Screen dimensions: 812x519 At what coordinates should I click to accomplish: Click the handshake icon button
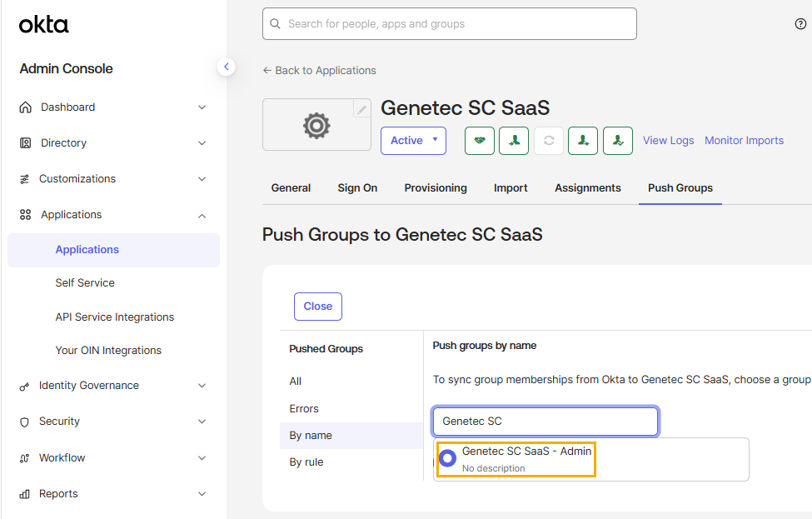coord(480,140)
